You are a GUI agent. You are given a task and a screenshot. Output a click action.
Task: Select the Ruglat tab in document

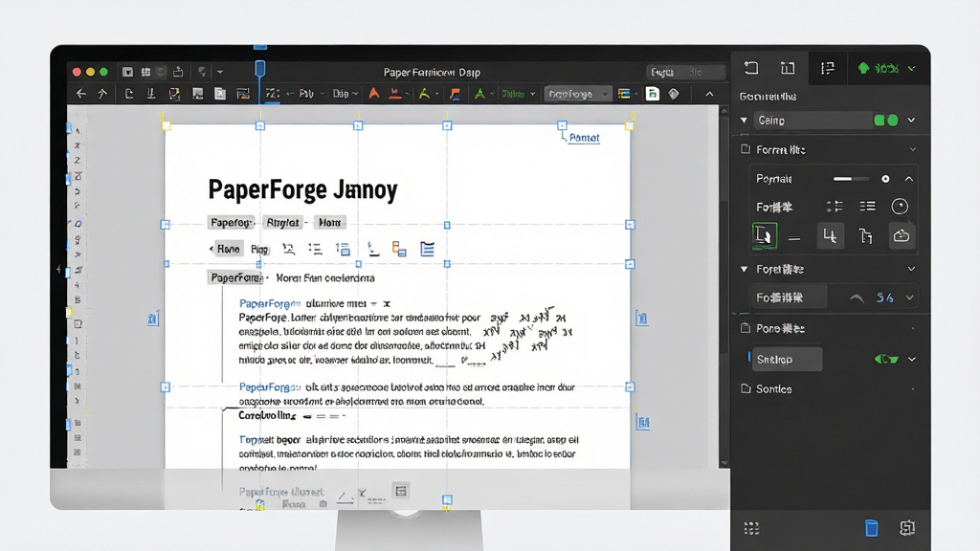click(282, 222)
